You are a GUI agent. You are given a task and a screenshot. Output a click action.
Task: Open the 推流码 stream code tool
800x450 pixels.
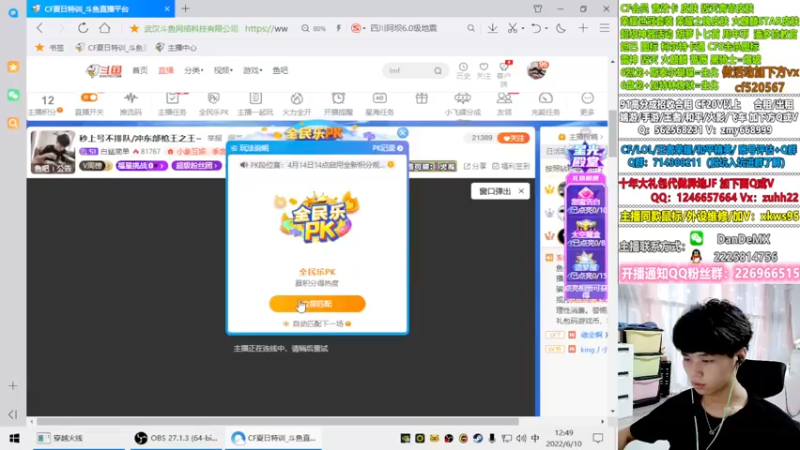(131, 104)
